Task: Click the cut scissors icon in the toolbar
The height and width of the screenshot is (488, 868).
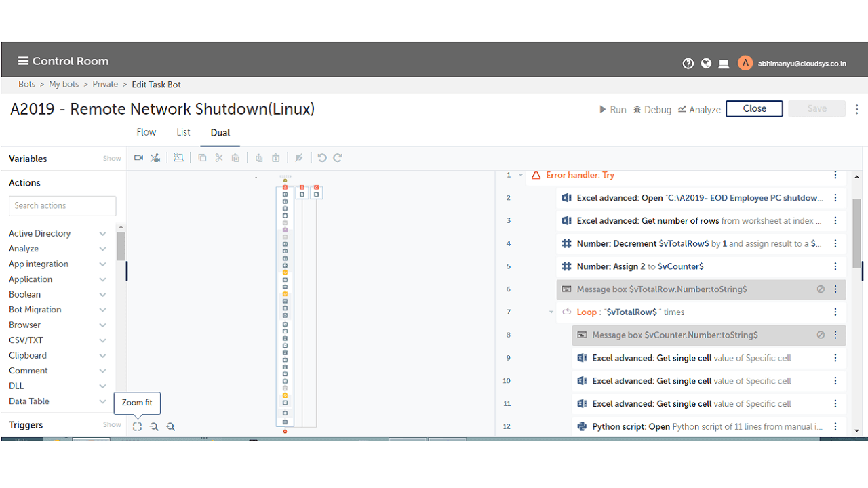Action: coord(218,158)
